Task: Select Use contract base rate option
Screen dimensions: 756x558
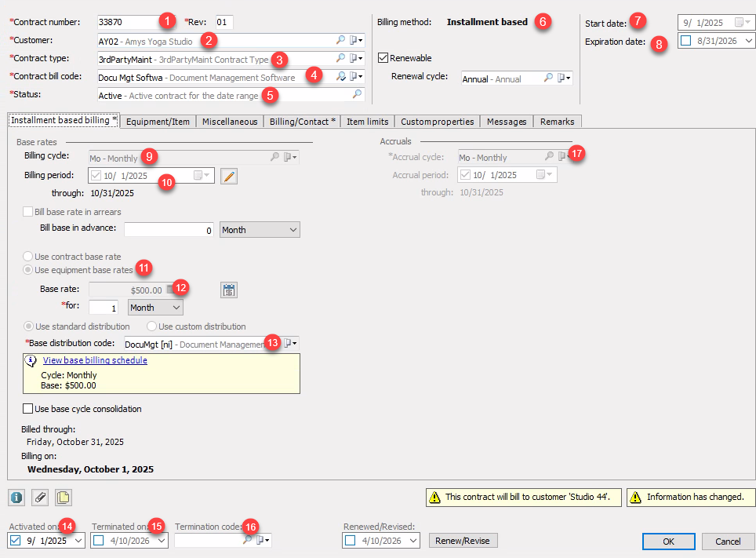Action: tap(28, 257)
